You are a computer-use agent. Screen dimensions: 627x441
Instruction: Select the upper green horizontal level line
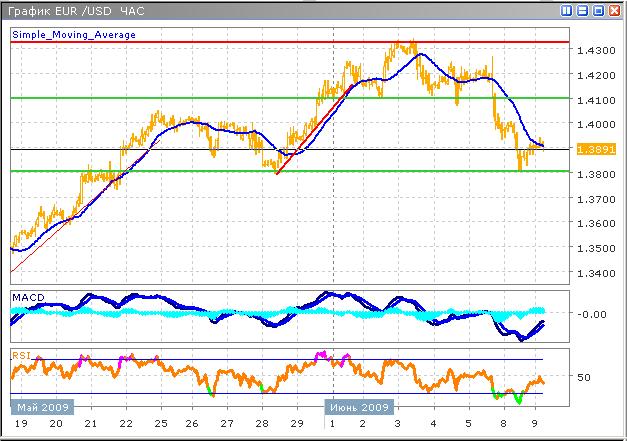pyautogui.click(x=200, y=98)
